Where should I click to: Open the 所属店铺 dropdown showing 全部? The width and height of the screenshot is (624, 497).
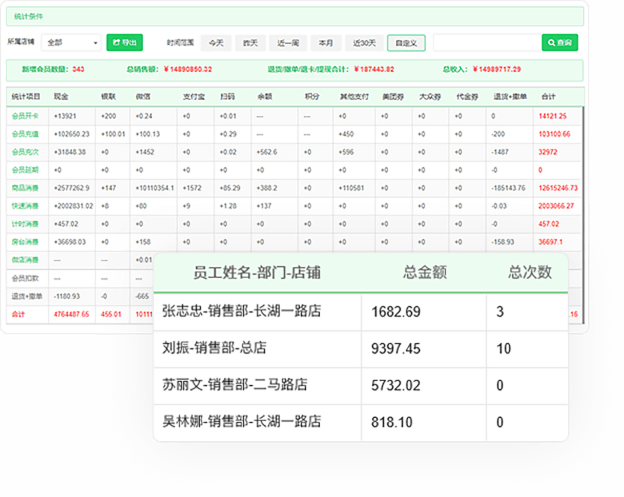tap(71, 43)
